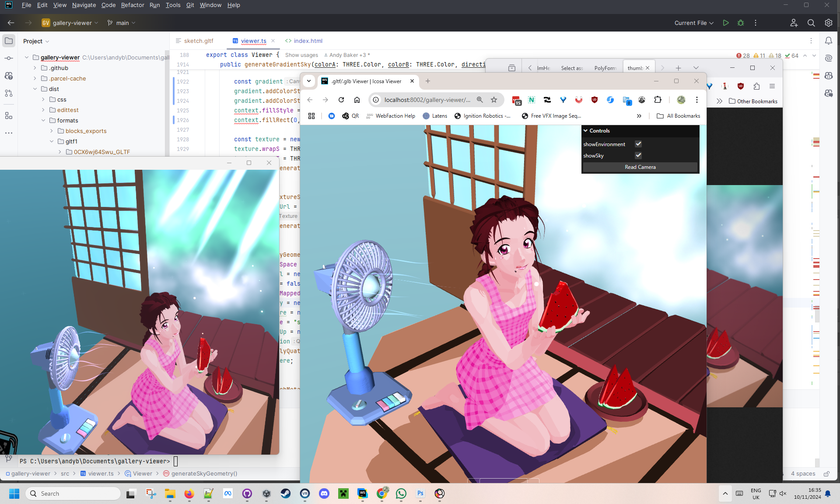Open Search Everywhere with the magnifier icon

[812, 23]
